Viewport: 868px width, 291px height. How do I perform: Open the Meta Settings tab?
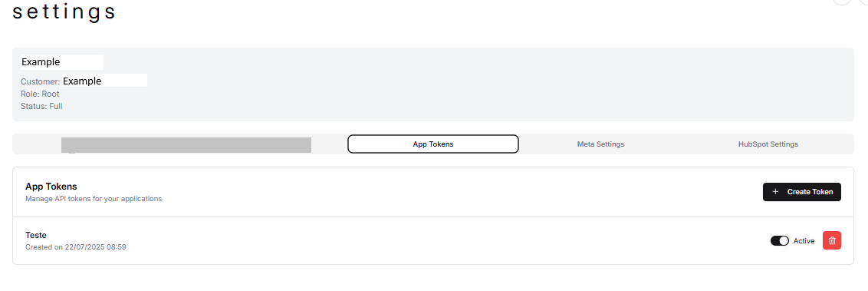tap(600, 144)
